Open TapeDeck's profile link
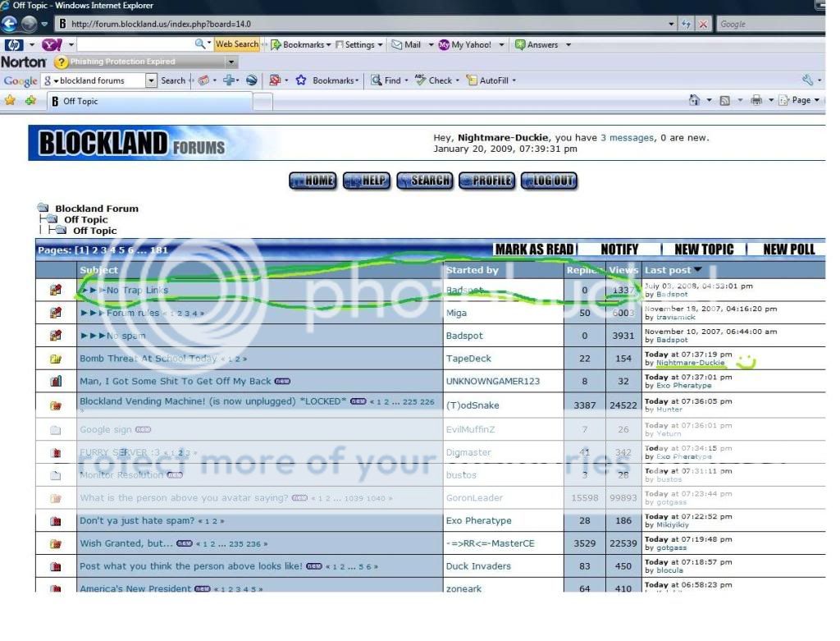Image resolution: width=840 pixels, height=641 pixels. pos(468,359)
